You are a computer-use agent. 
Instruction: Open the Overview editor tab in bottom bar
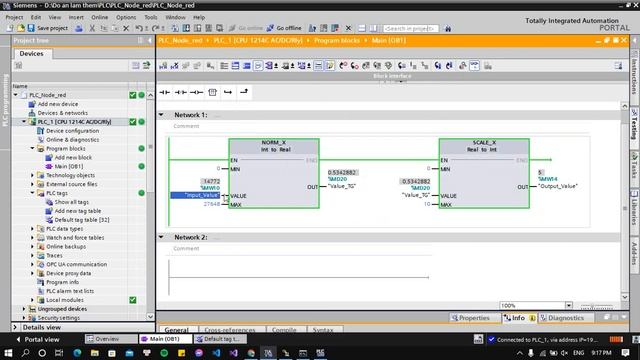[111, 339]
